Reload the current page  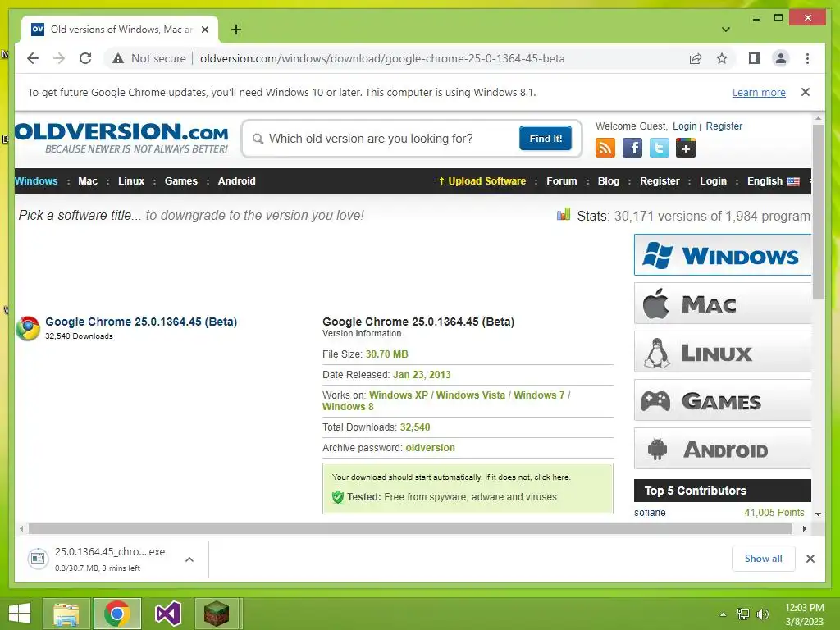(x=85, y=58)
